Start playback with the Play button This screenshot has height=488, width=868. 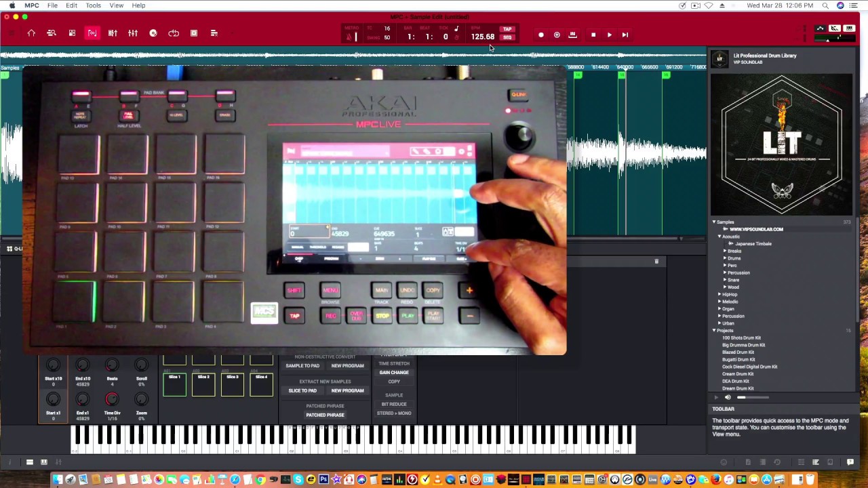pos(609,35)
